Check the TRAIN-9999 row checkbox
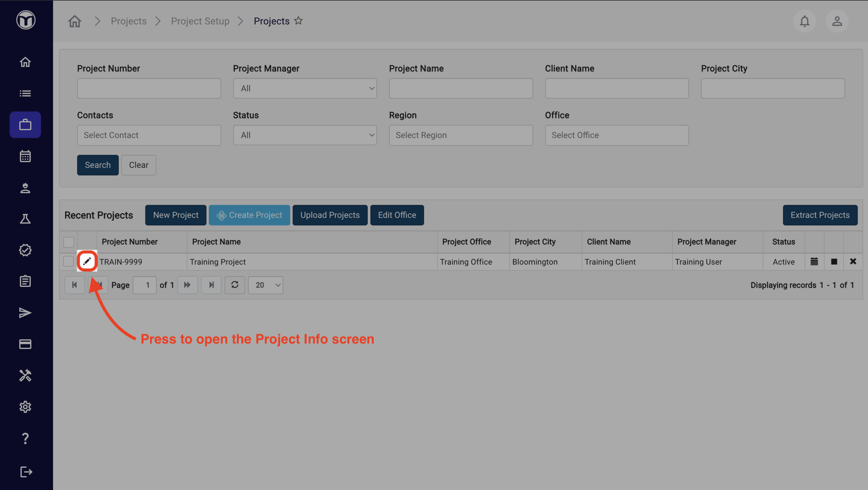Image resolution: width=868 pixels, height=490 pixels. pos(68,261)
